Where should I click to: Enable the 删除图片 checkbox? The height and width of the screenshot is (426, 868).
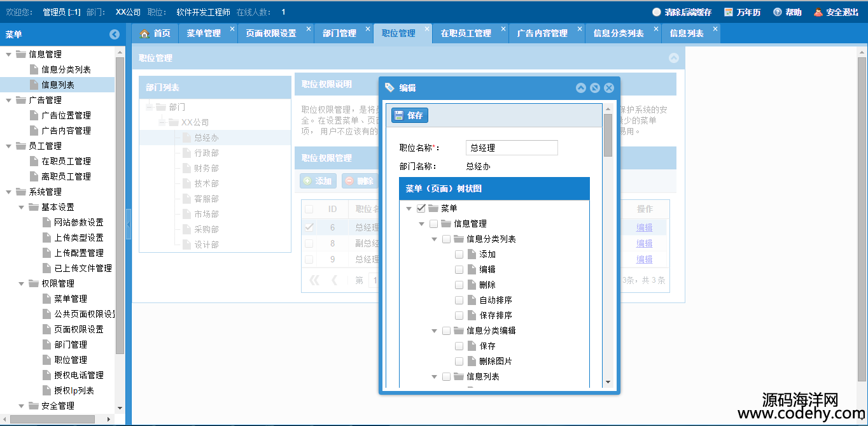[459, 361]
